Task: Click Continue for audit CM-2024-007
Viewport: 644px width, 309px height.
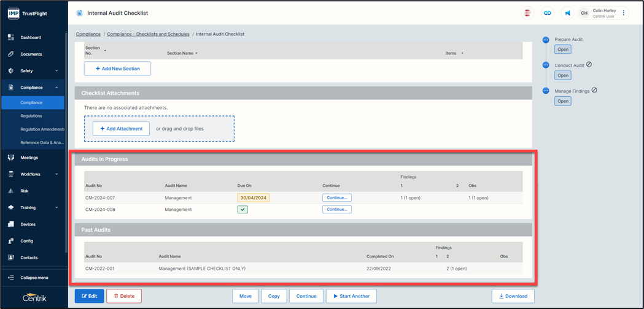Action: tap(336, 198)
